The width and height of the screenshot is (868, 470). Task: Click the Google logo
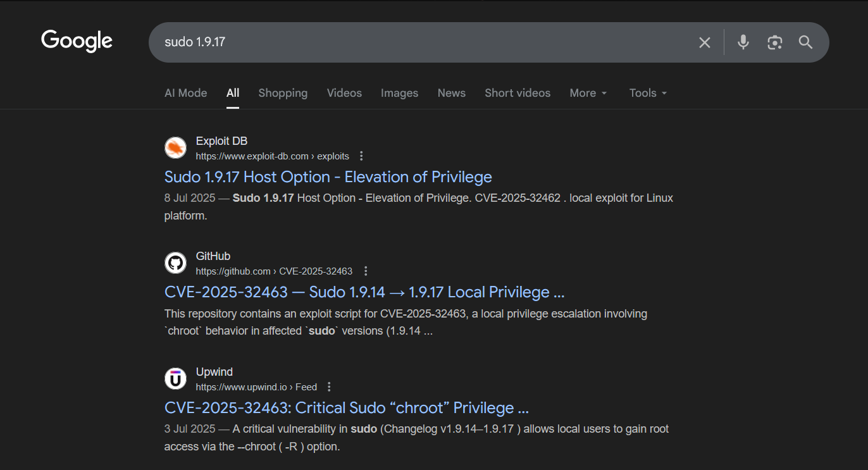point(77,42)
